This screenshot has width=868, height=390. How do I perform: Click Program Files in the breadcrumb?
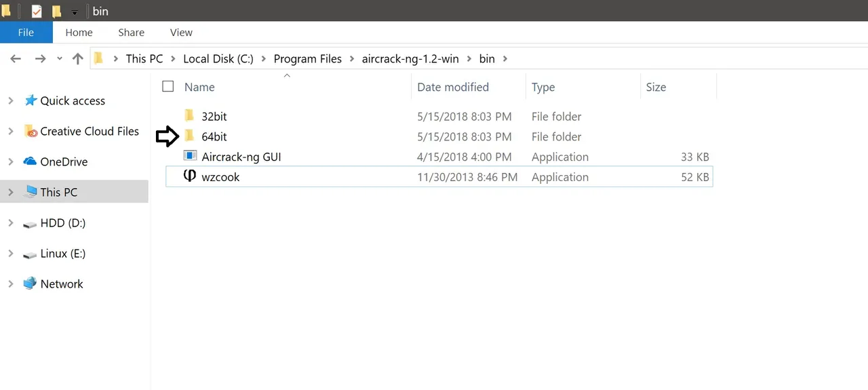coord(308,59)
